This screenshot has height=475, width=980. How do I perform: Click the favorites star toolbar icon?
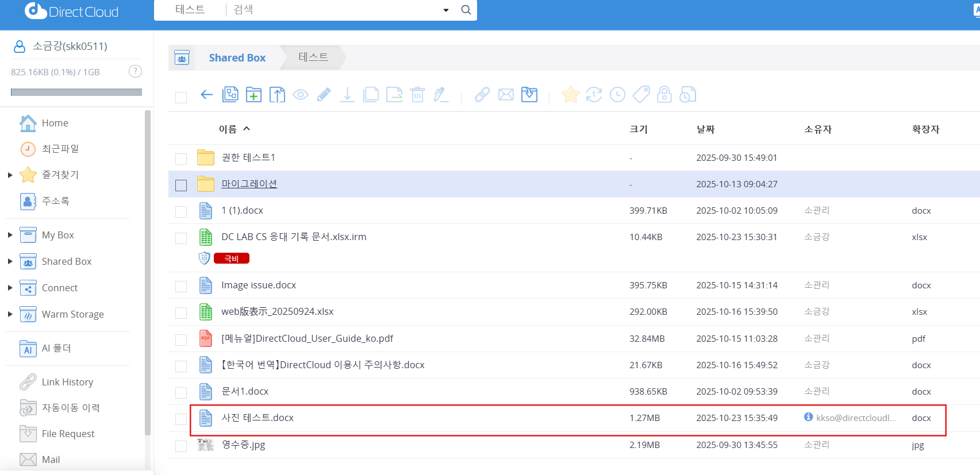click(x=570, y=95)
